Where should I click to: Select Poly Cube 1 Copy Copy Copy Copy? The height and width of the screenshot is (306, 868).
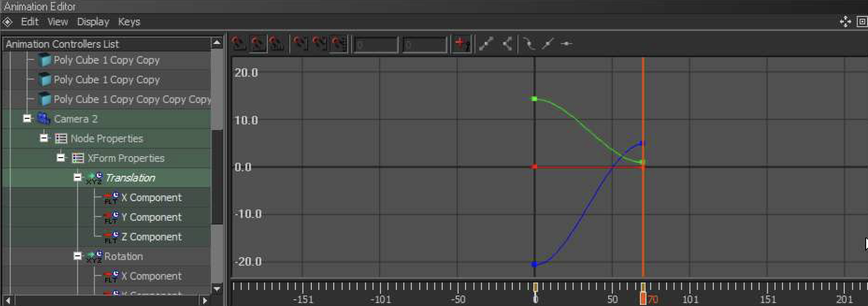[x=132, y=99]
